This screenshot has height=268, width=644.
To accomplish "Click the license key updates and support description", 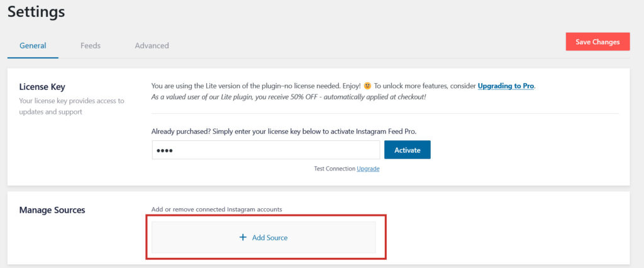I will click(x=72, y=106).
